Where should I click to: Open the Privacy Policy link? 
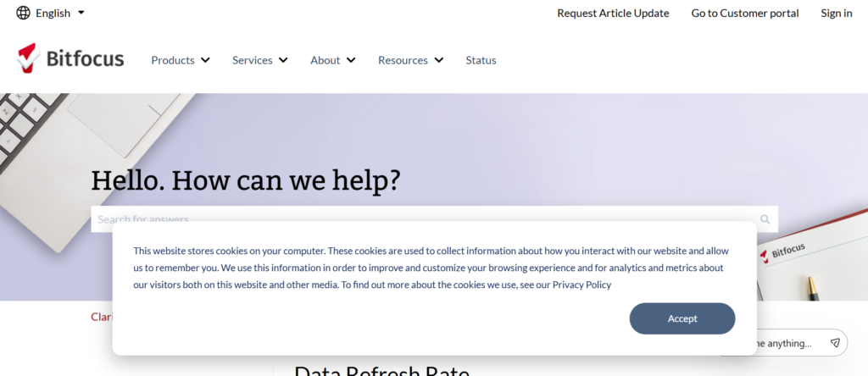(x=581, y=285)
